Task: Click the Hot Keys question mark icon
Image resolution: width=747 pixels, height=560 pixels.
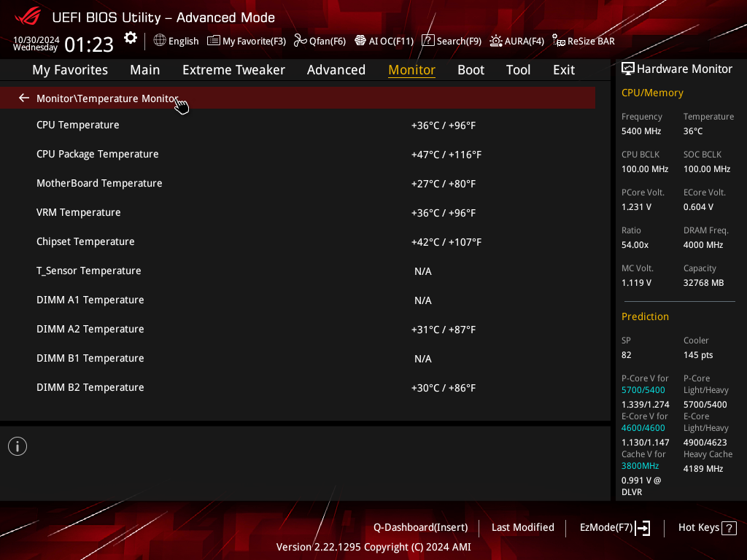Action: point(729,528)
